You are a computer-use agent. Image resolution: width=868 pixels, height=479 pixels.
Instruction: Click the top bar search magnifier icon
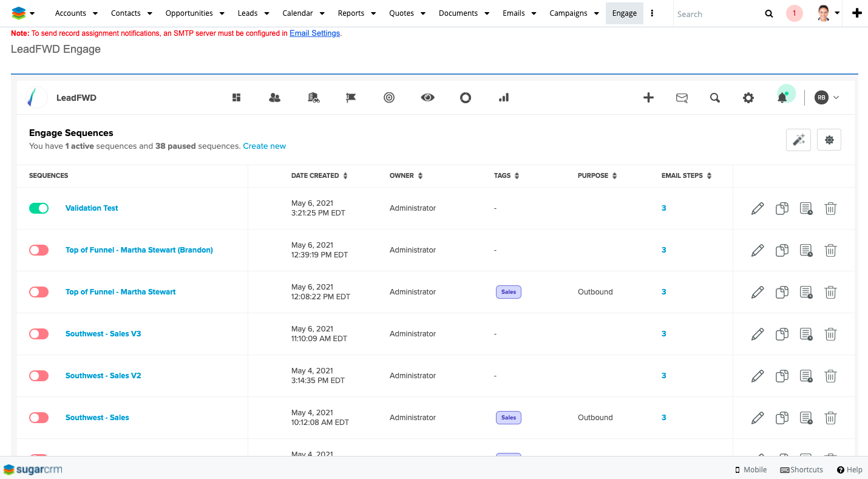click(769, 14)
